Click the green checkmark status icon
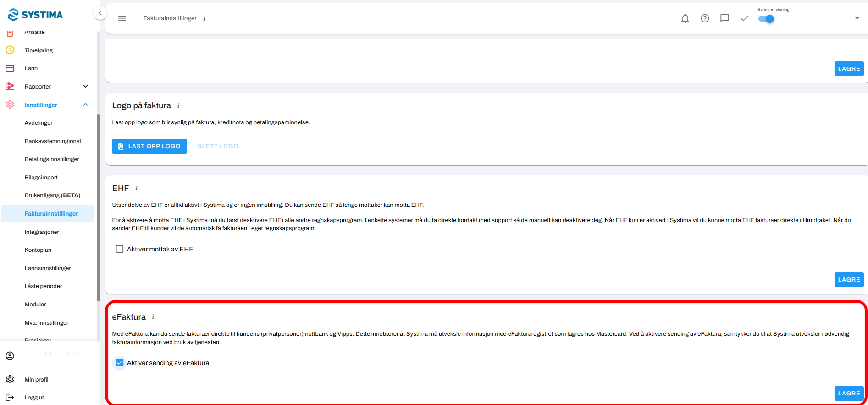Screen dimensions: 868x405 (745, 18)
